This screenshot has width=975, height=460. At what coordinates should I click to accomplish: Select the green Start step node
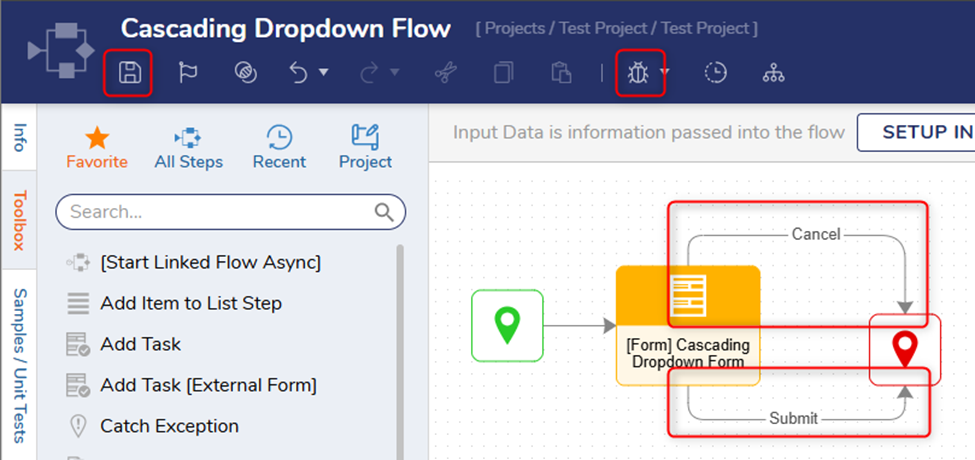coord(507,325)
